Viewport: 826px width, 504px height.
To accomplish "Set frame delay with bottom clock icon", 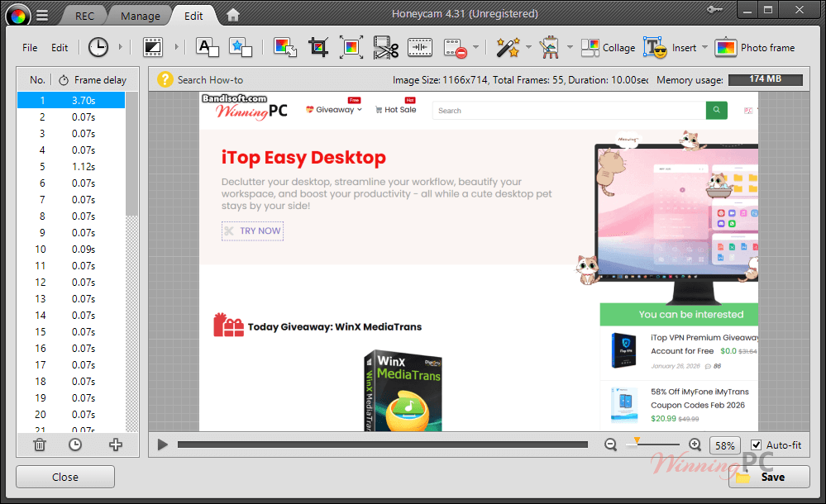I will (x=75, y=445).
